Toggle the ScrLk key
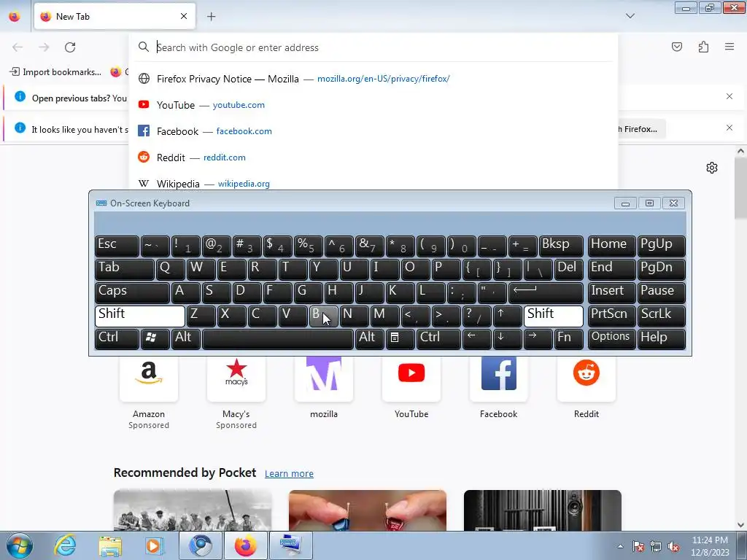The height and width of the screenshot is (560, 747). pos(661,316)
